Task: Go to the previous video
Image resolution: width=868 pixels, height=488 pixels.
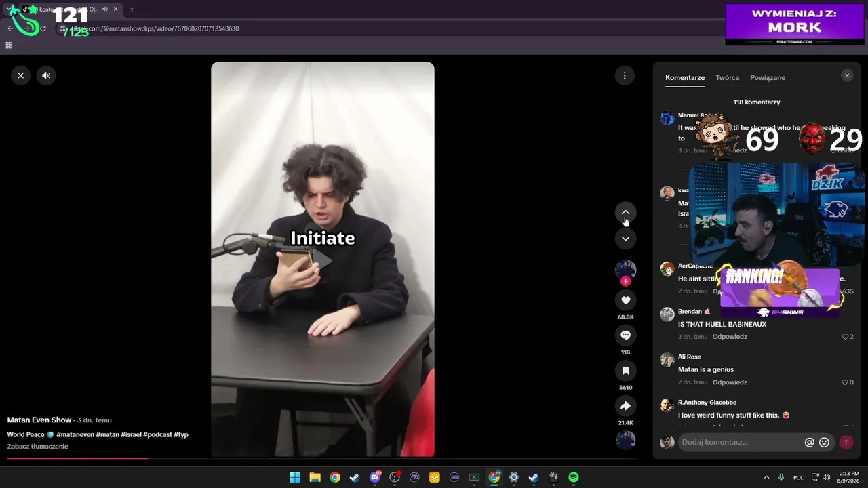Action: (x=625, y=213)
